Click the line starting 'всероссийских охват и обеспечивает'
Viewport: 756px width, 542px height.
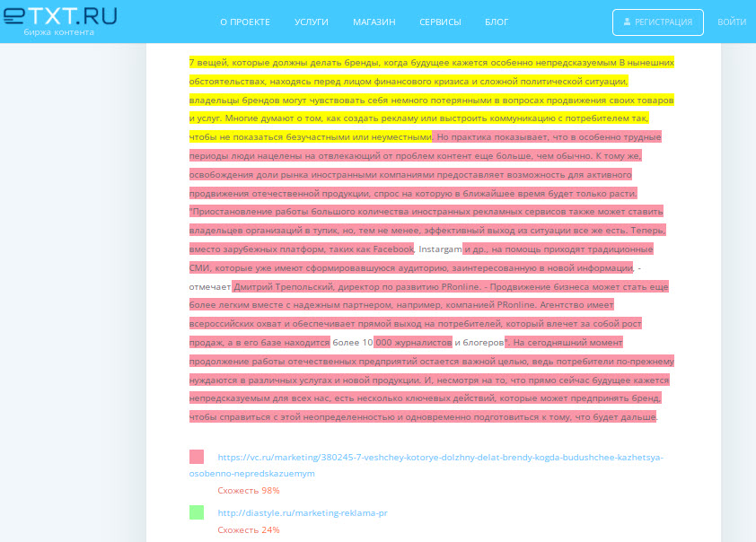point(415,324)
